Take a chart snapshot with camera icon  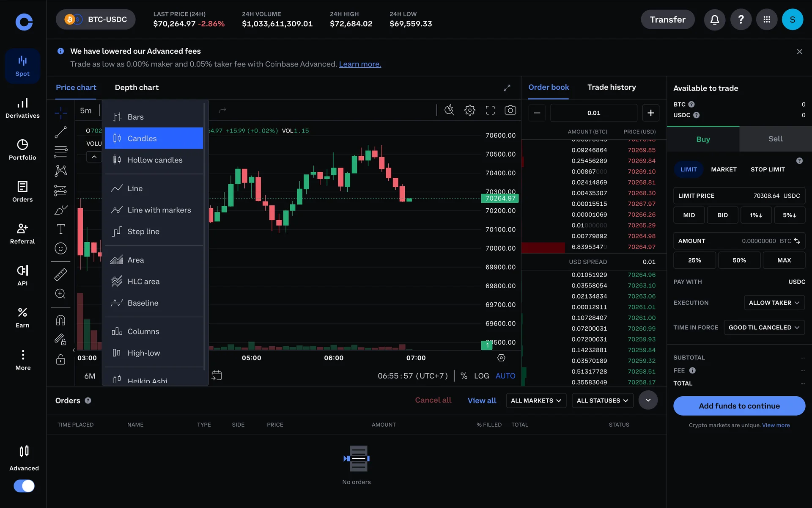coord(510,110)
